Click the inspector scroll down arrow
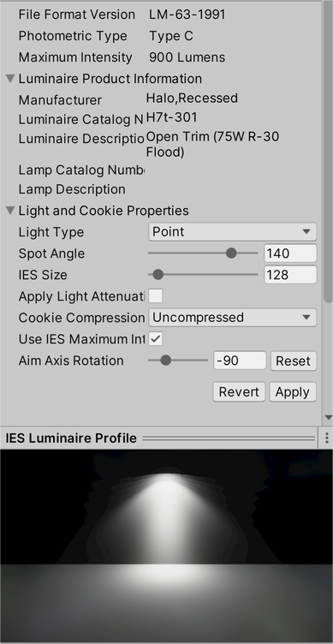 pos(328,418)
